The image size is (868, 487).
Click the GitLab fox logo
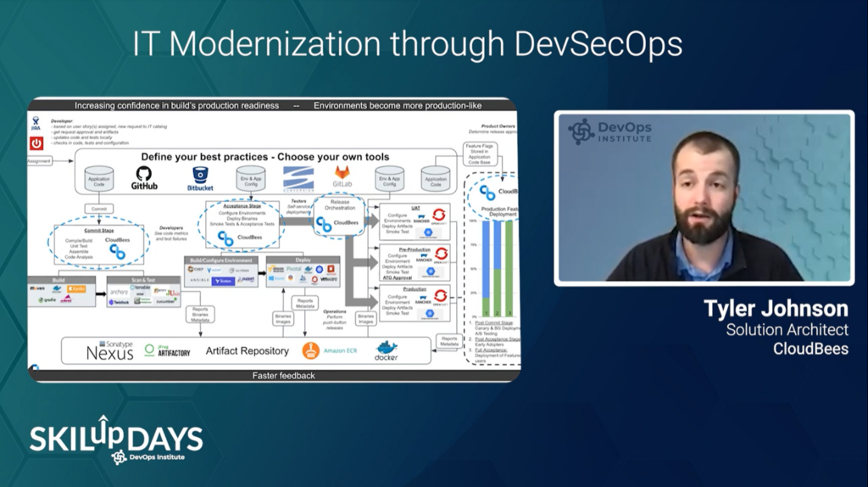tap(342, 176)
